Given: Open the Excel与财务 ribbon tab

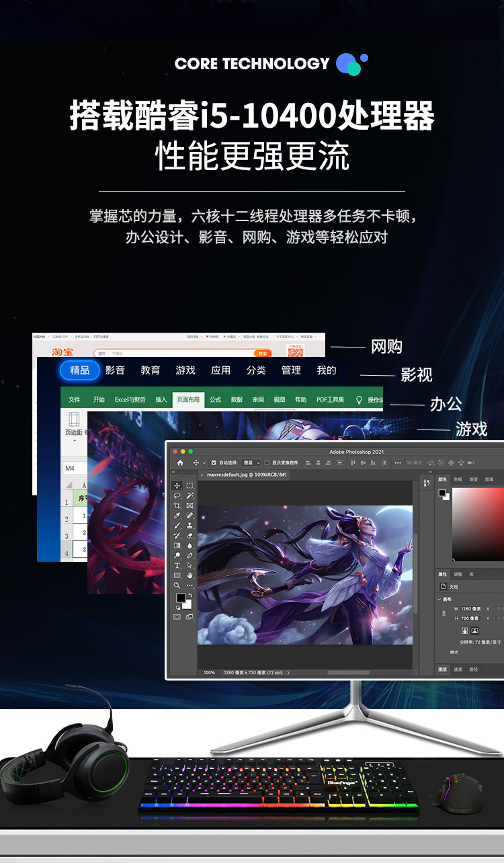Looking at the screenshot, I should 130,399.
